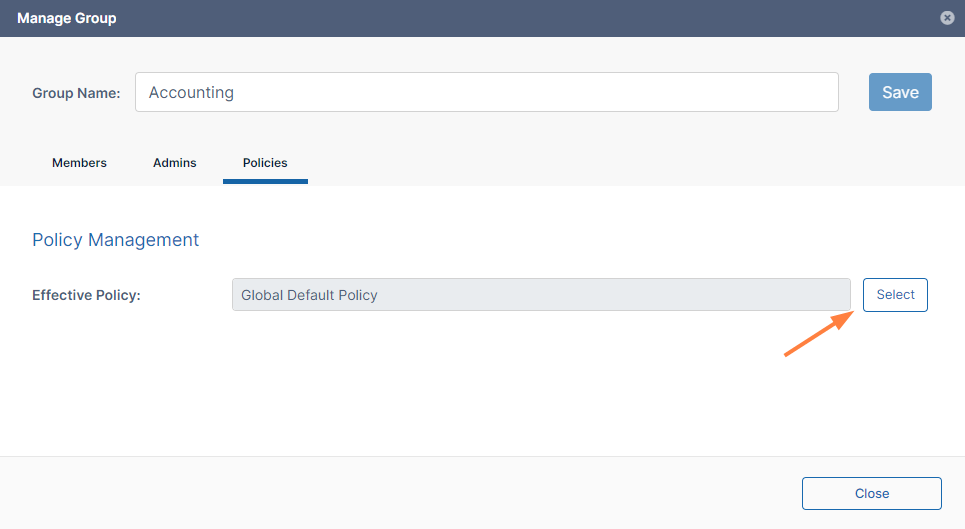Viewport: 965px width, 529px height.
Task: Click the Manage Group dialog title
Action: [x=66, y=18]
